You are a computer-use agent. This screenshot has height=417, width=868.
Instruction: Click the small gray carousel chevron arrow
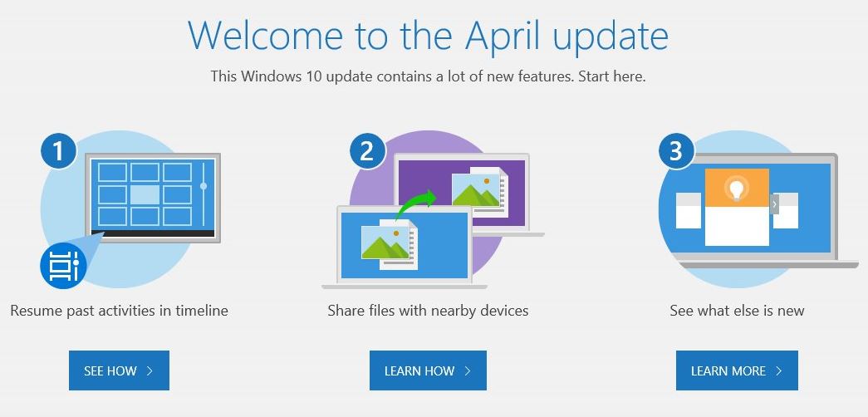click(x=774, y=204)
